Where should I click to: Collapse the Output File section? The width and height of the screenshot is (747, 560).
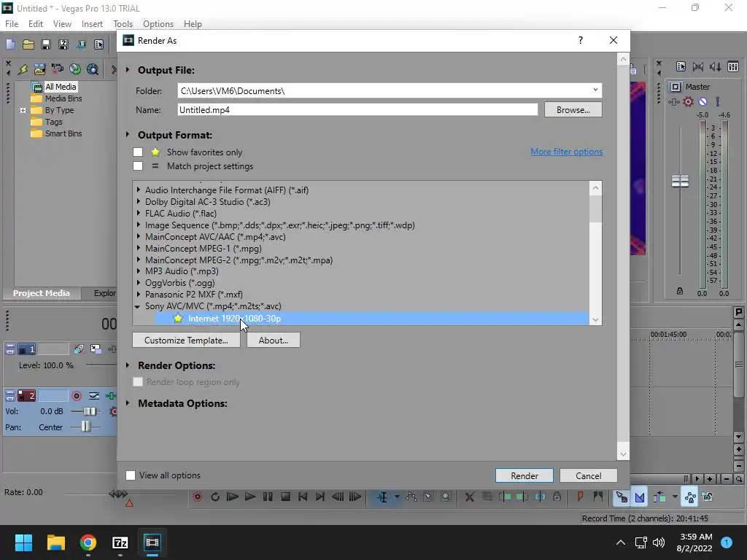pos(128,70)
